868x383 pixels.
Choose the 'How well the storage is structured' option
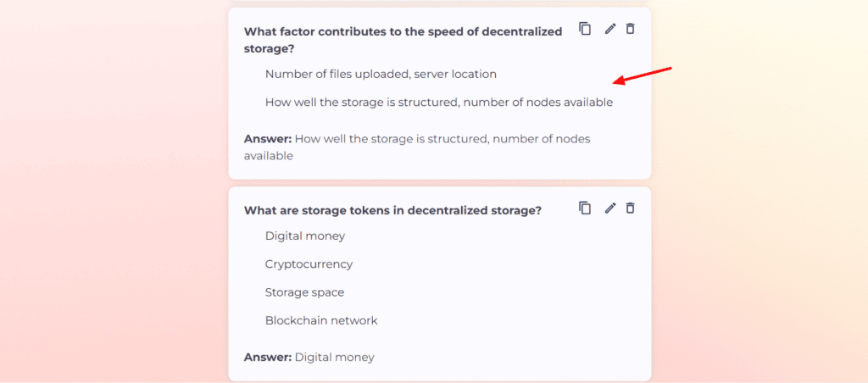tap(438, 103)
